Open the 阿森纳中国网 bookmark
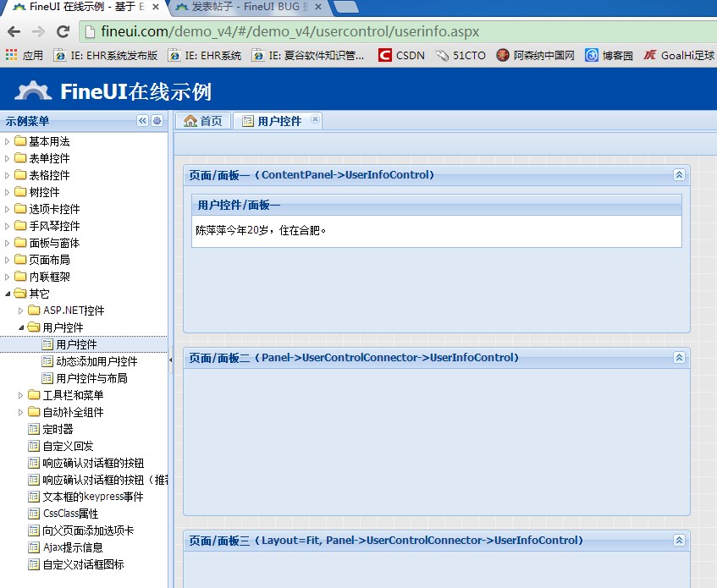Image resolution: width=717 pixels, height=588 pixels. point(536,55)
